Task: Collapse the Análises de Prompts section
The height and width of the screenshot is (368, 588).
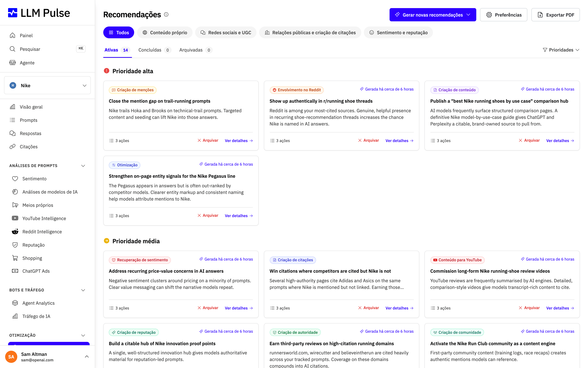Action: click(x=83, y=166)
